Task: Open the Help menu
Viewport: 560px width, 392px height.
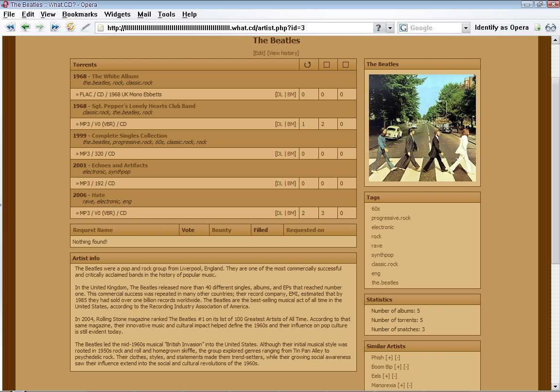Action: coord(189,14)
